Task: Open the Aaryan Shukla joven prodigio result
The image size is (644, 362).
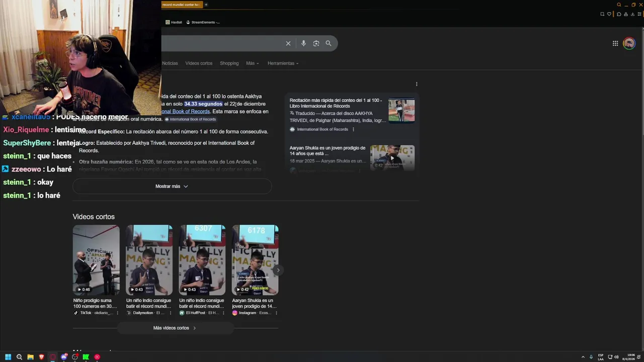Action: (x=328, y=151)
